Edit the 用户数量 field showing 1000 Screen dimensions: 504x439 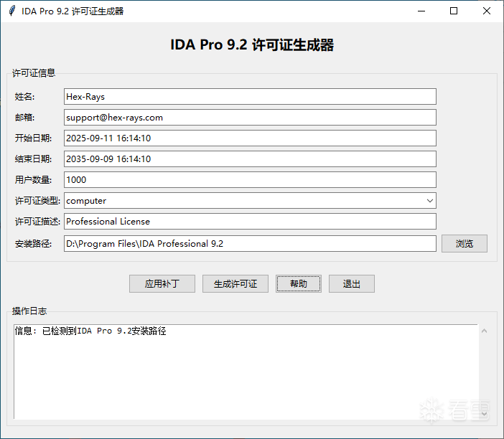250,179
